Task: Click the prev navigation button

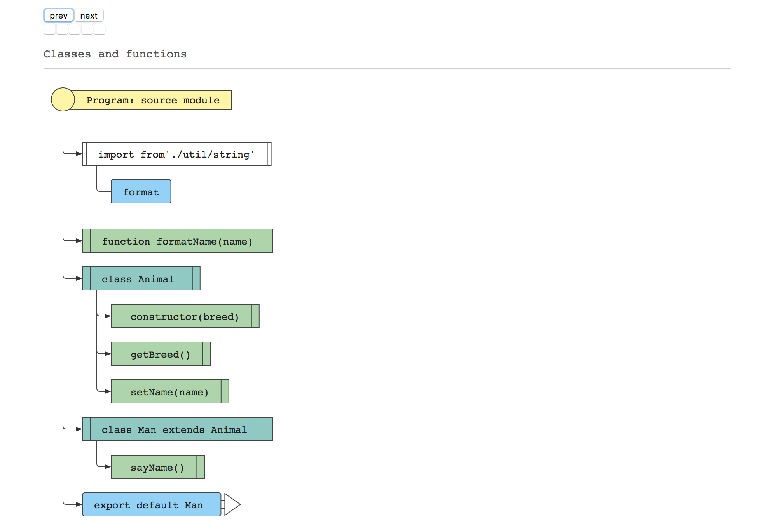Action: [x=59, y=15]
